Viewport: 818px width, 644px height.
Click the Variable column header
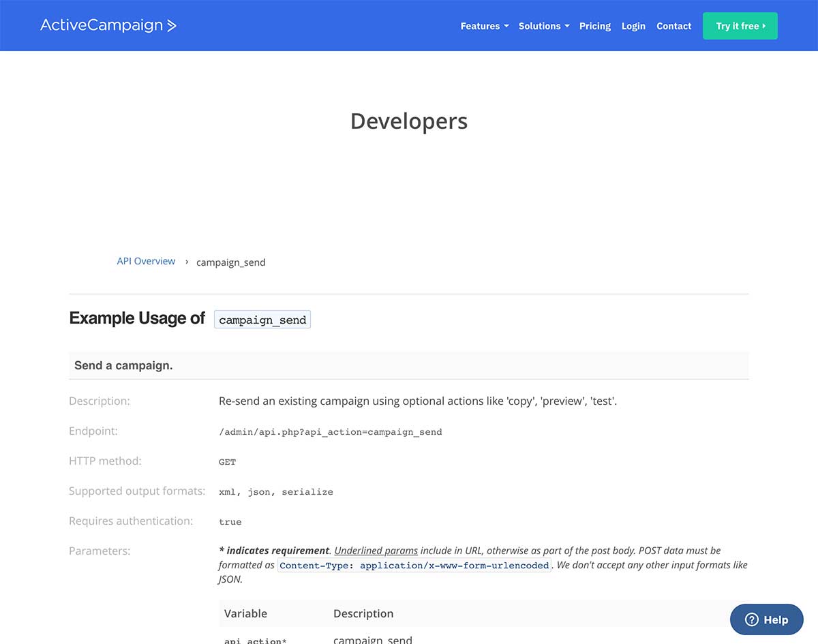[x=245, y=613]
